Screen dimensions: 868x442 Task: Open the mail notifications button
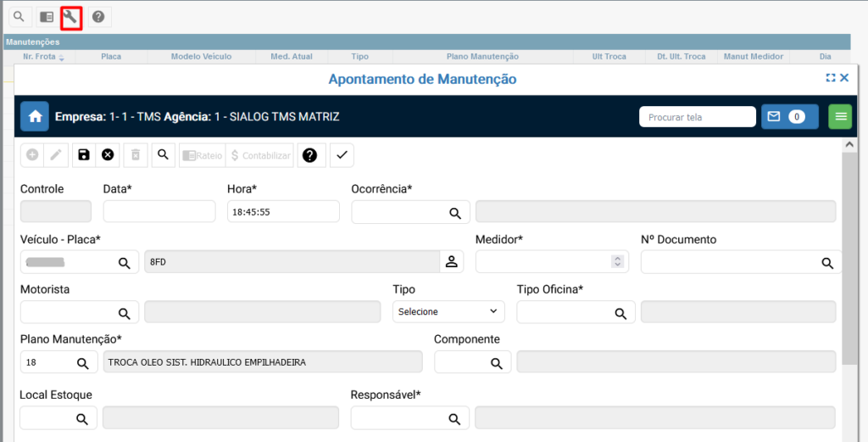point(789,117)
